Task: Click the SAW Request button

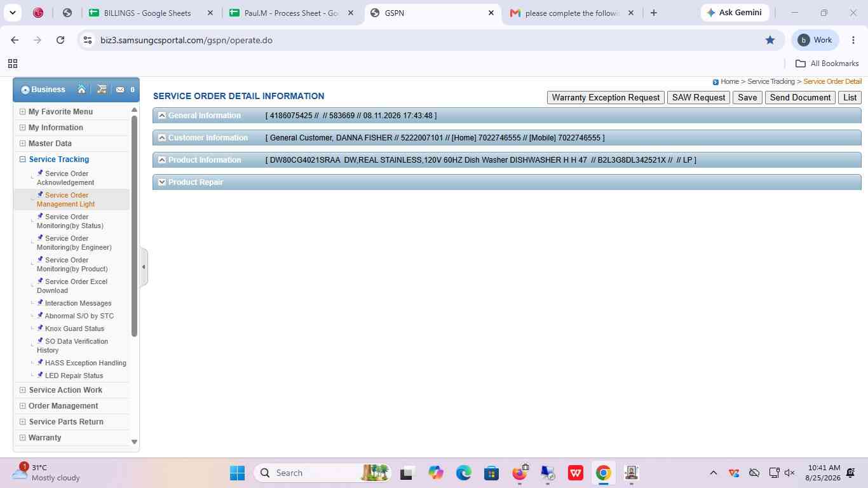Action: [x=698, y=97]
